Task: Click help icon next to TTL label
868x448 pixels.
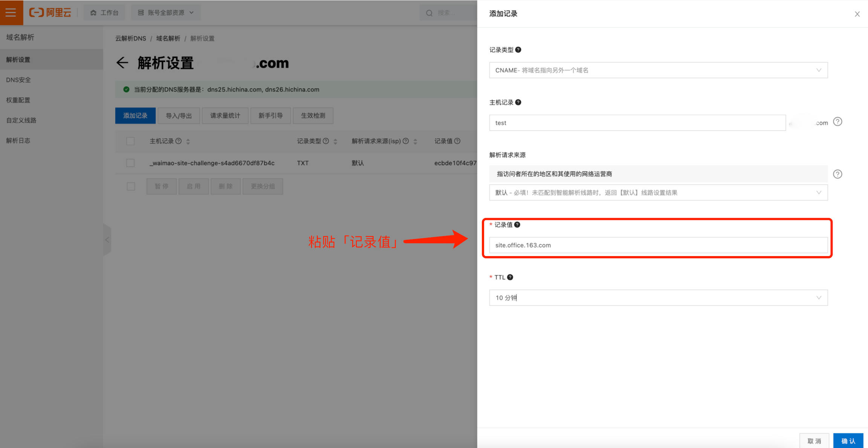Action: [x=510, y=277]
